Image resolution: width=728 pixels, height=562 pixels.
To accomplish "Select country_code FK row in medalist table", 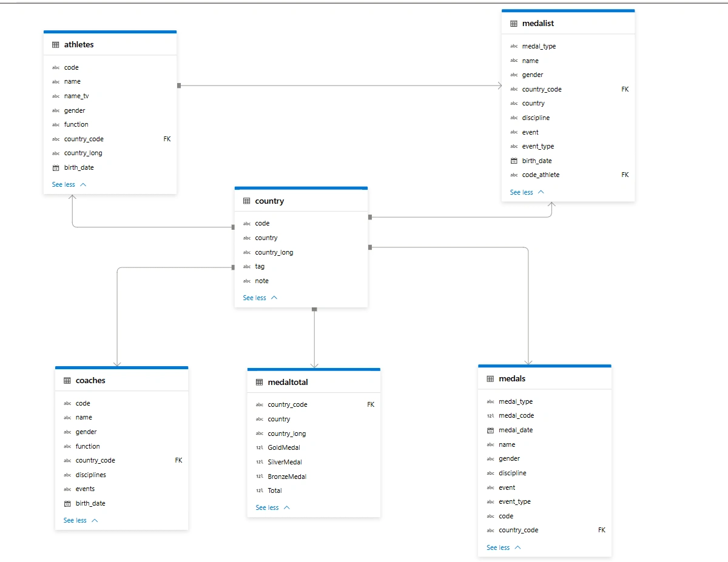I will point(568,89).
